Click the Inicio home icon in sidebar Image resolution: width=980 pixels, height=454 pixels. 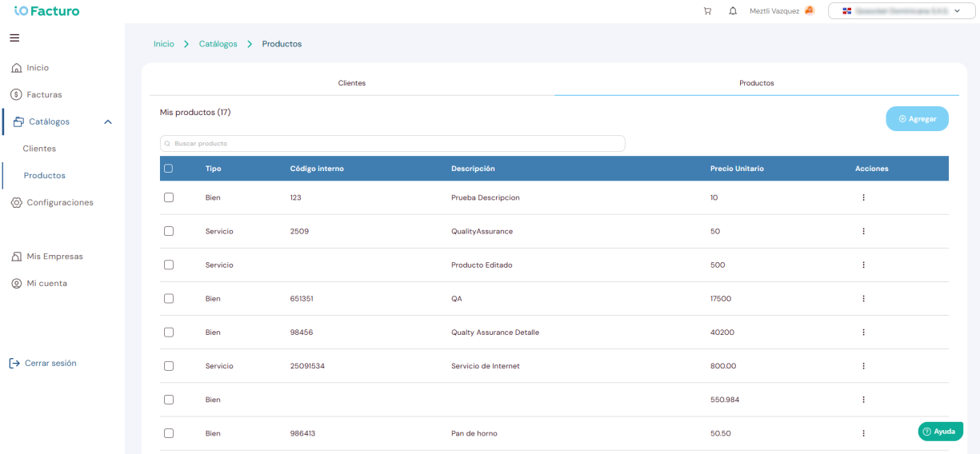(x=16, y=68)
